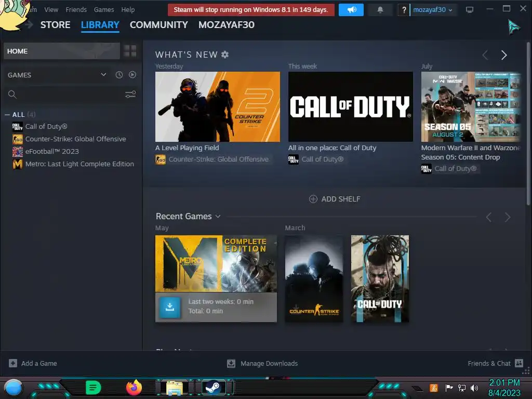Click the Add a Game label
Image resolution: width=532 pixels, height=399 pixels.
(x=39, y=363)
